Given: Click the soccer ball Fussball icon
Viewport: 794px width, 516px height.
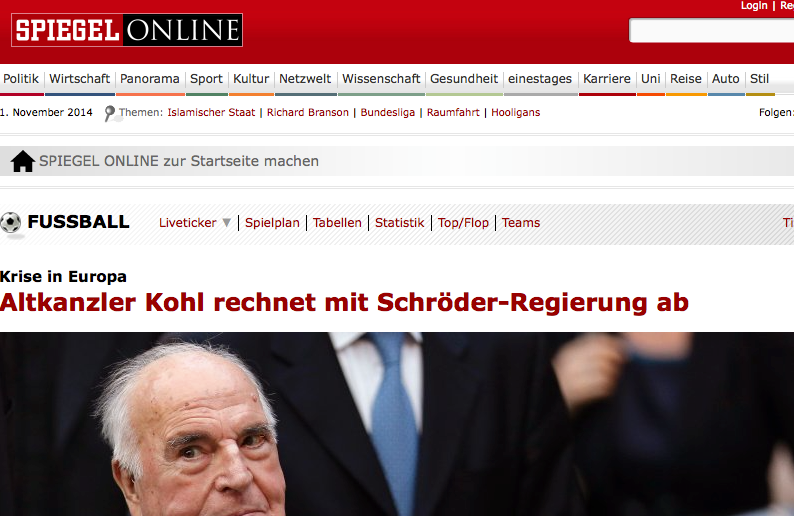Looking at the screenshot, I should coord(11,223).
